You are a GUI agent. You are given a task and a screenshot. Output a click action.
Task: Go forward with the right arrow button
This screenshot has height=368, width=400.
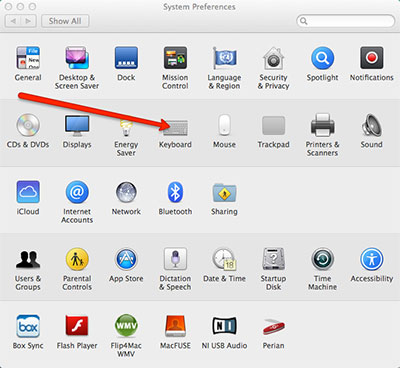pyautogui.click(x=29, y=21)
